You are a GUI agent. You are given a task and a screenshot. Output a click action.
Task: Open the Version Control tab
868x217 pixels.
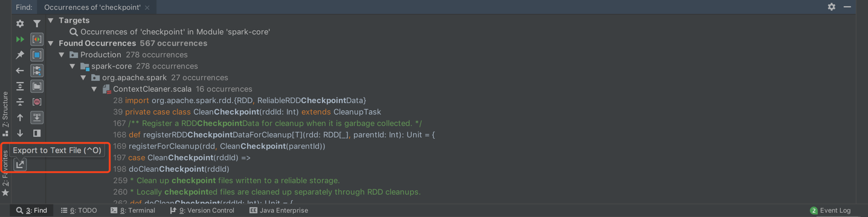pyautogui.click(x=202, y=210)
